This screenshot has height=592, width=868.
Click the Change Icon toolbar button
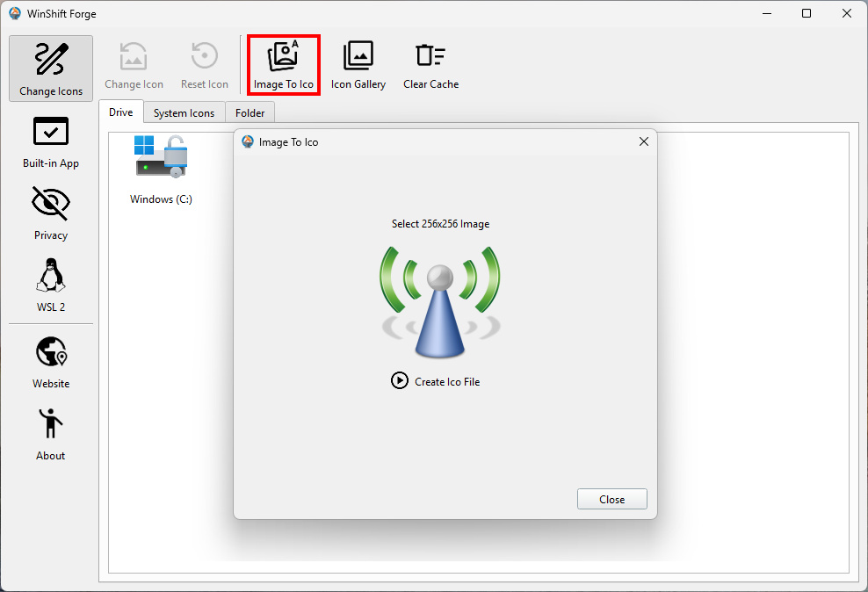click(134, 65)
